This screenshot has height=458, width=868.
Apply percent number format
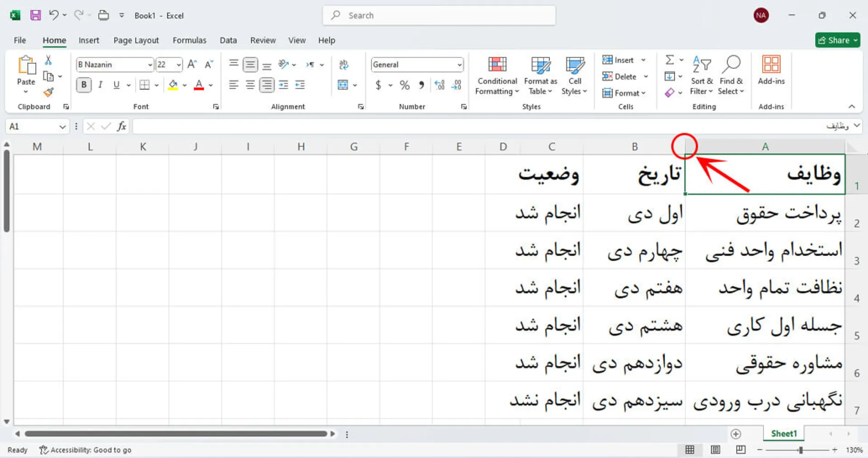point(404,84)
